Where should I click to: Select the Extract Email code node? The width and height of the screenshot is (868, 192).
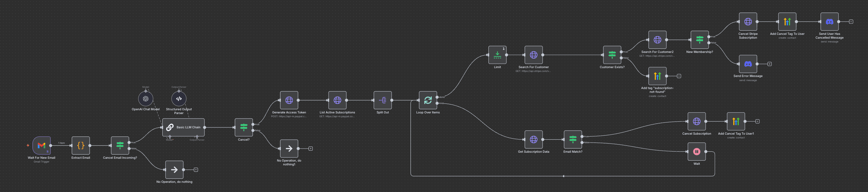click(x=80, y=145)
